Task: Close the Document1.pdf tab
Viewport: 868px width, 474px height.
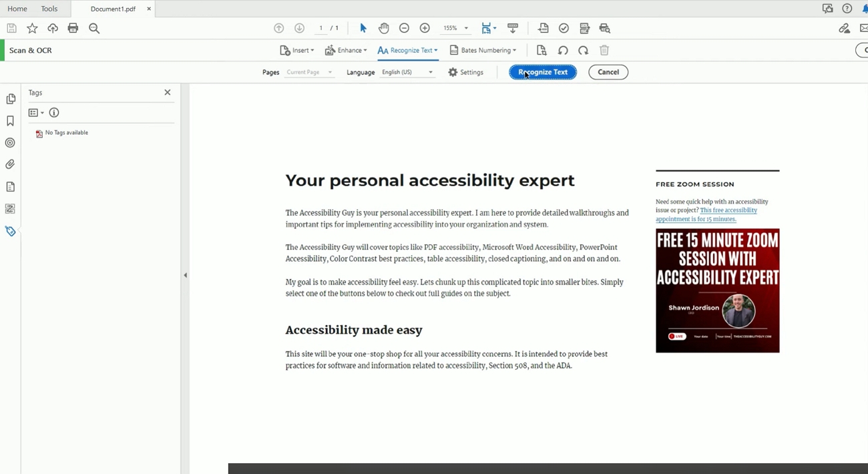Action: [x=149, y=9]
